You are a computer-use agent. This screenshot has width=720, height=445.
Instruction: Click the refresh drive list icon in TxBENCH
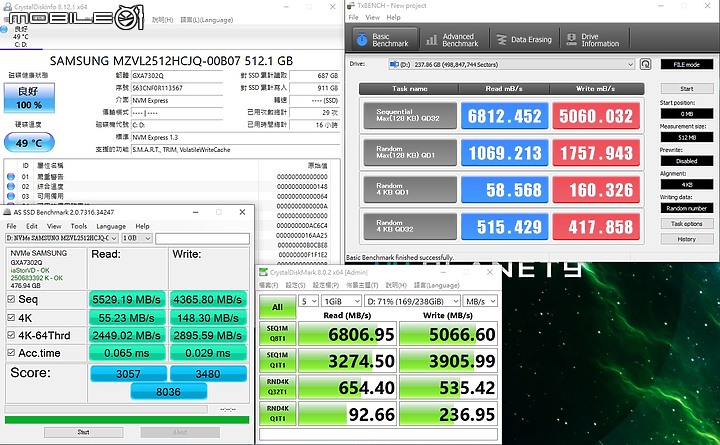tap(645, 64)
